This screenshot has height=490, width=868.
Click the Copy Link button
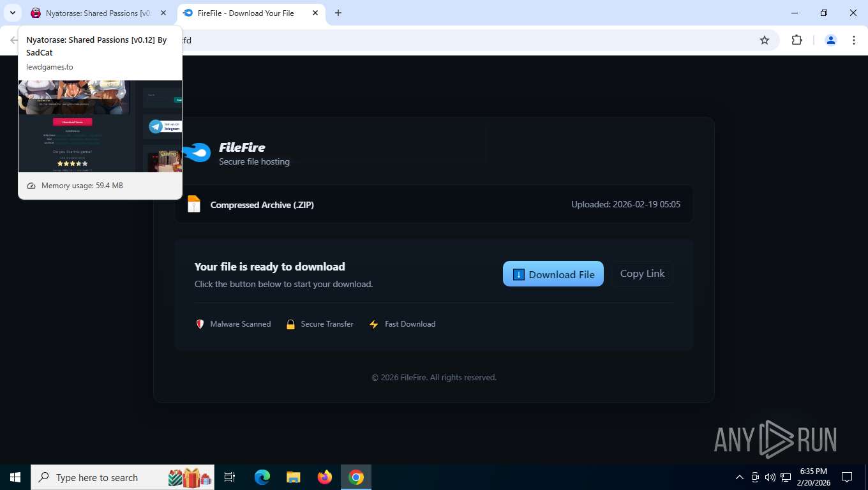[x=642, y=273]
